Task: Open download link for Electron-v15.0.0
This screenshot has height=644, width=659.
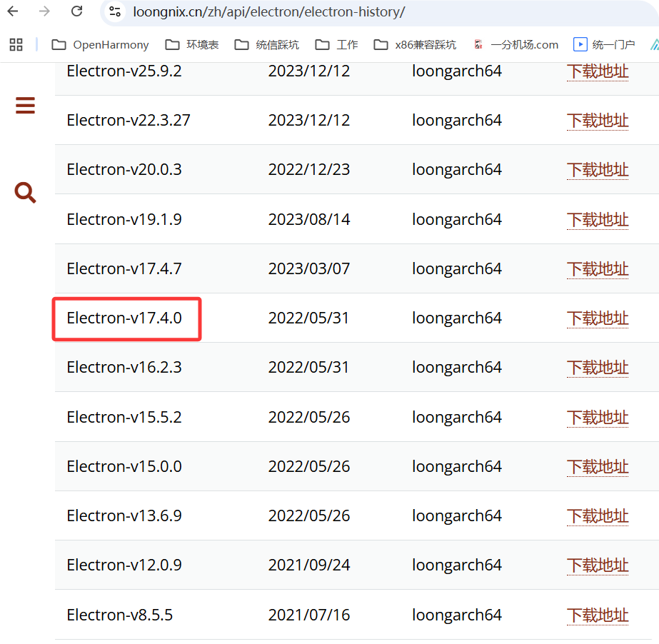Action: pyautogui.click(x=598, y=467)
